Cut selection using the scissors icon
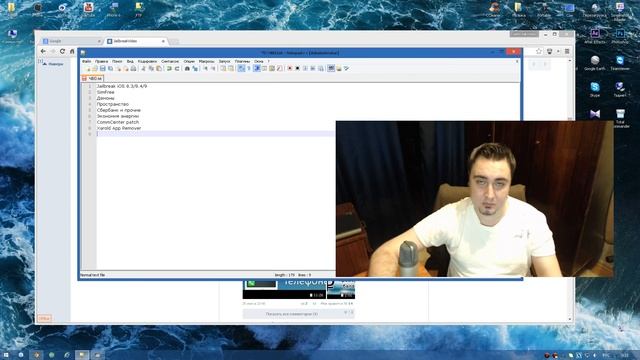This screenshot has height=360, width=640. click(x=143, y=69)
